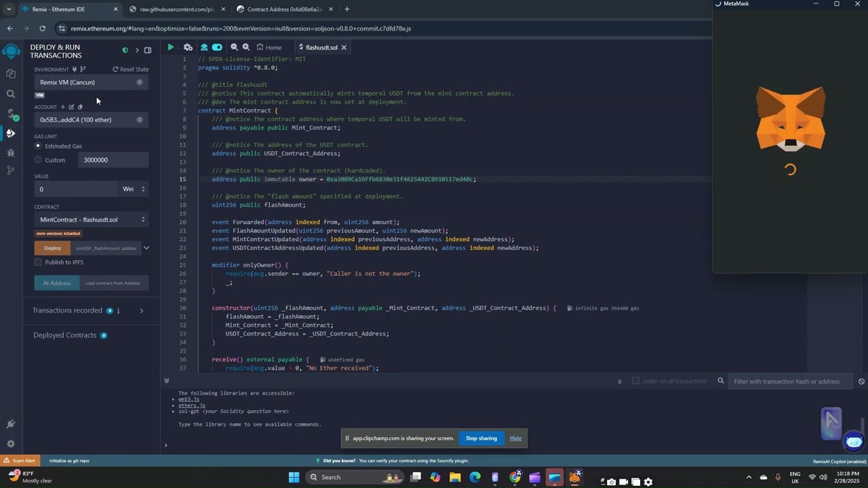Screen dimensions: 868x488
Task: Select the flashusdt.sol editor tab
Action: pos(321,47)
